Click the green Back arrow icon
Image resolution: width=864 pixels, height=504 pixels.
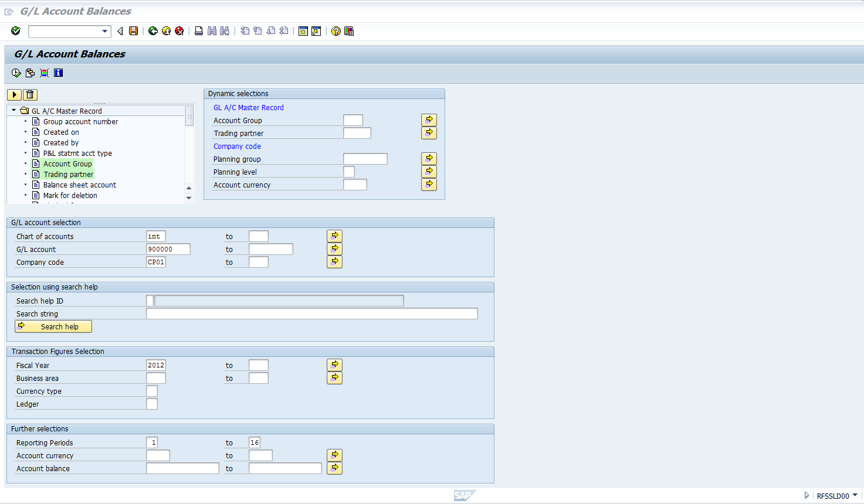click(x=153, y=30)
